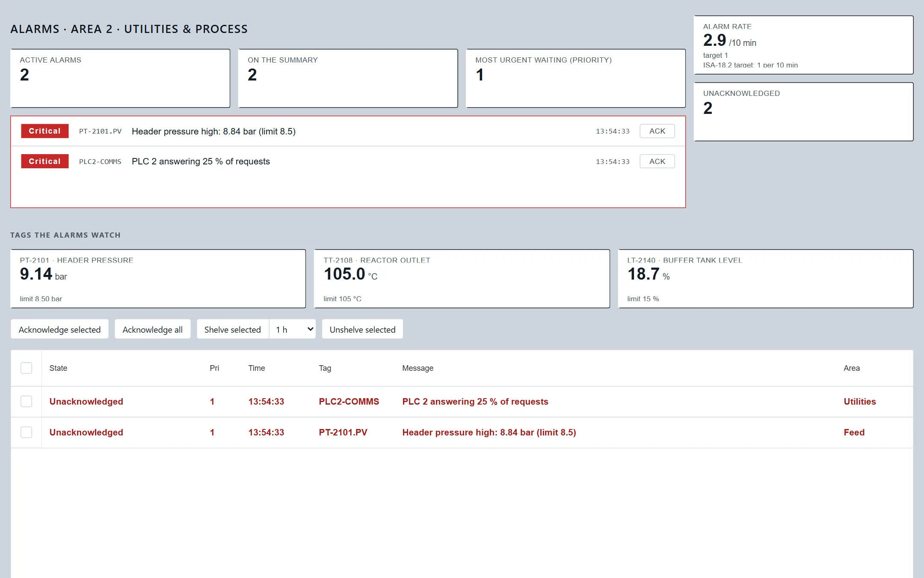Image resolution: width=924 pixels, height=578 pixels.
Task: Click Acknowledge all button
Action: click(x=152, y=329)
